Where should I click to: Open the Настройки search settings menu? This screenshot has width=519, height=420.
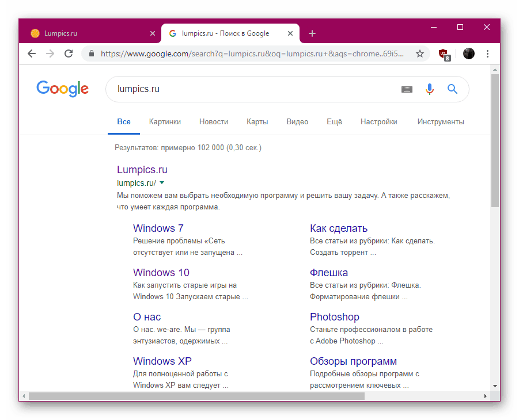coord(378,122)
